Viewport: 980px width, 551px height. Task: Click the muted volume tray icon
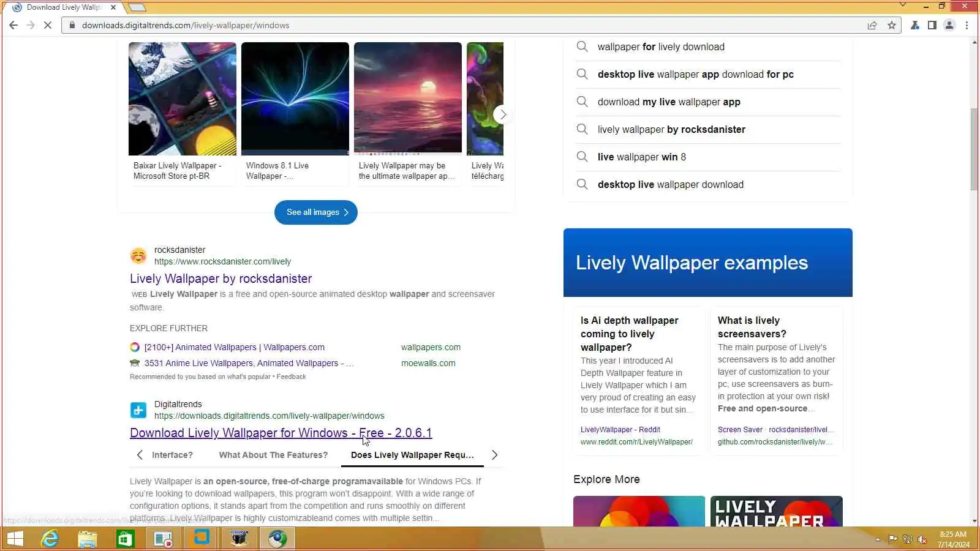coord(922,539)
